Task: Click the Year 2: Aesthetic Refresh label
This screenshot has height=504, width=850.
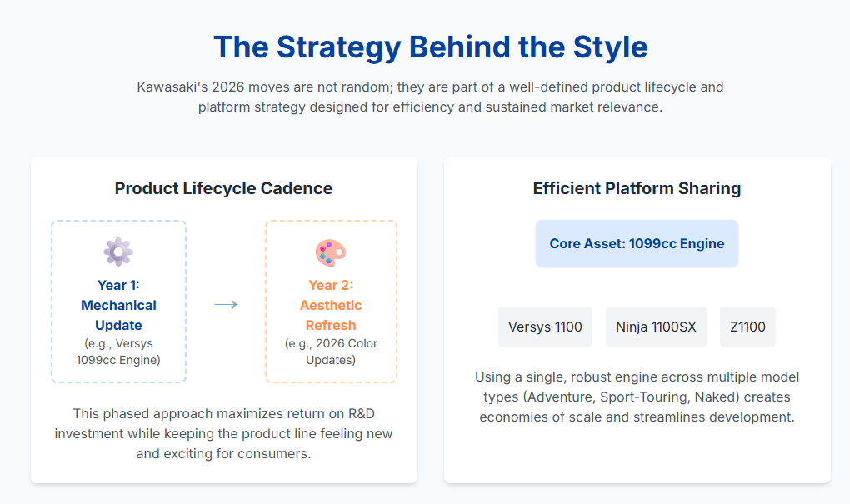Action: point(331,305)
